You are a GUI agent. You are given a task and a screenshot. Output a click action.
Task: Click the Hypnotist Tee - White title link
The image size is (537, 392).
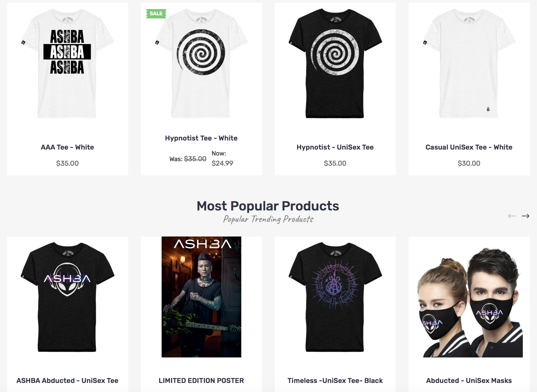tap(201, 138)
